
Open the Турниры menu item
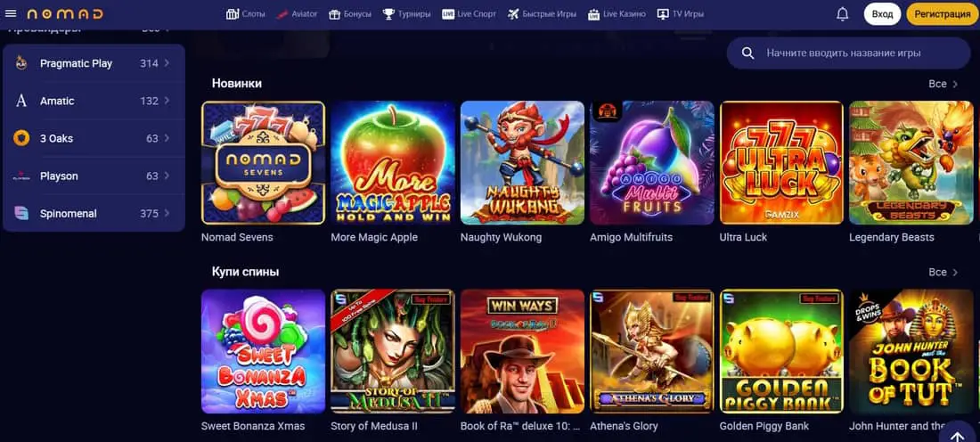click(x=406, y=13)
